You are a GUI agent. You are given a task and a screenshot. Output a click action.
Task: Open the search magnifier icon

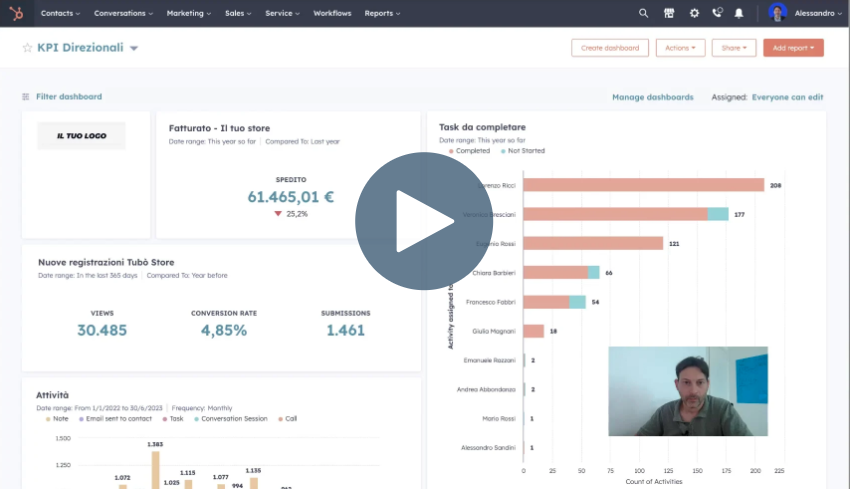(x=643, y=13)
